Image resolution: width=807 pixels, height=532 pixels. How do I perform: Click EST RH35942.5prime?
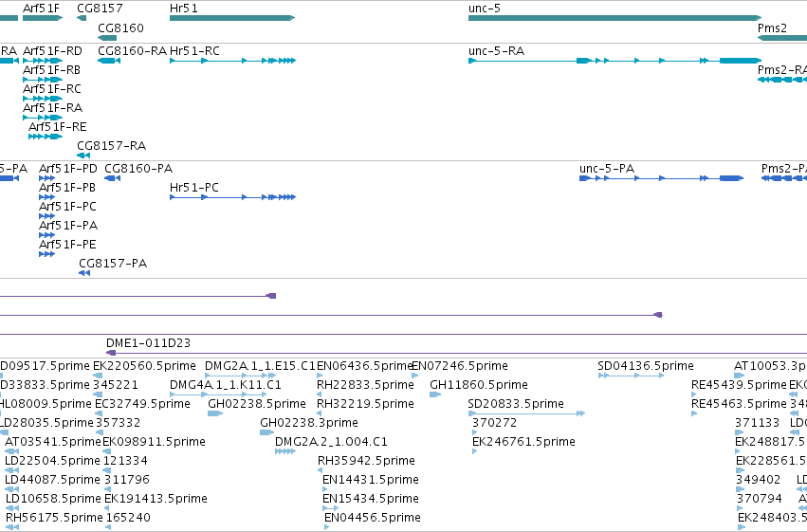[x=366, y=461]
